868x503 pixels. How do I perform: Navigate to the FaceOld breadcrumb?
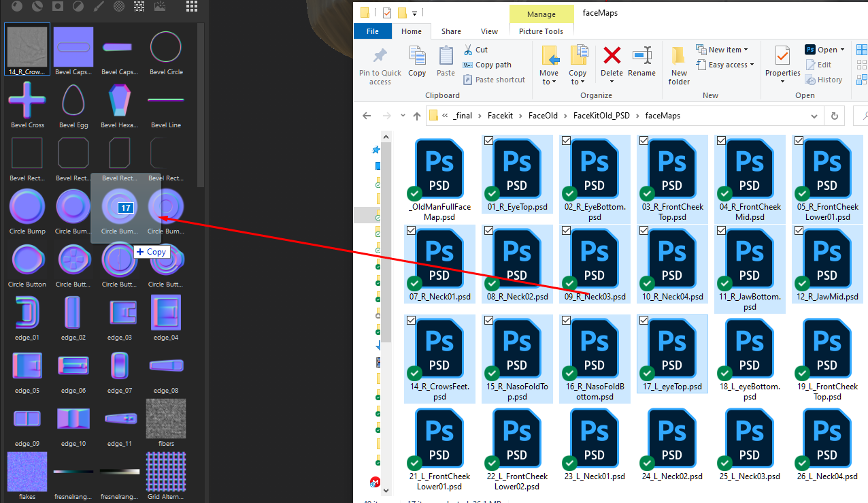(x=543, y=116)
